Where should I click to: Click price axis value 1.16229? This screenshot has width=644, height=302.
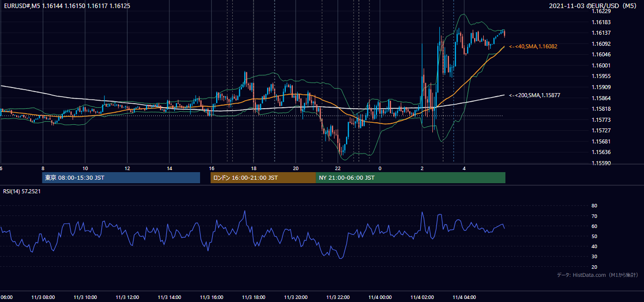(601, 11)
